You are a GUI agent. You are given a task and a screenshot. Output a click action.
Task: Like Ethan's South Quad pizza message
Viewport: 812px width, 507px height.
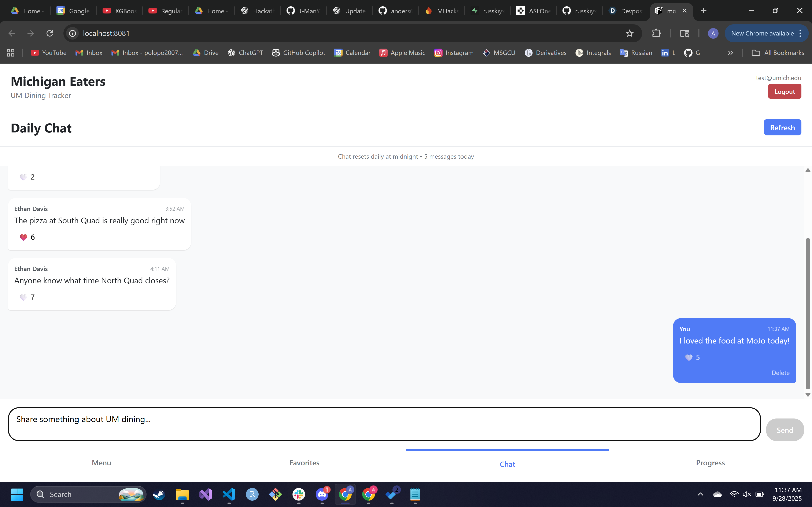coord(23,237)
